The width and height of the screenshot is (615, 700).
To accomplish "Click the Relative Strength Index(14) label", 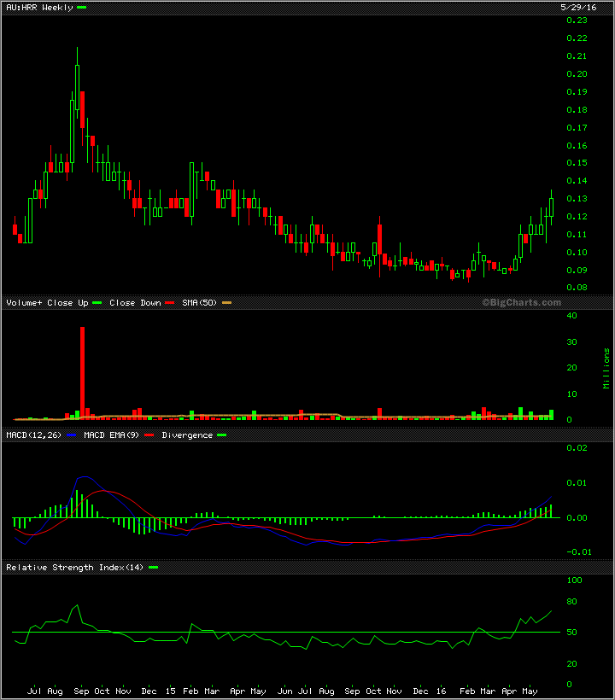I will click(74, 568).
